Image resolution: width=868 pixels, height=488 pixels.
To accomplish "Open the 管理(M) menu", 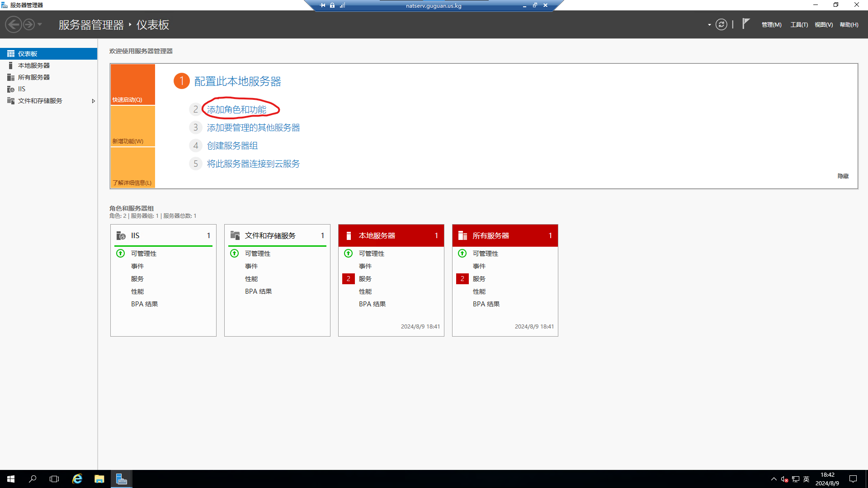I will (x=771, y=25).
